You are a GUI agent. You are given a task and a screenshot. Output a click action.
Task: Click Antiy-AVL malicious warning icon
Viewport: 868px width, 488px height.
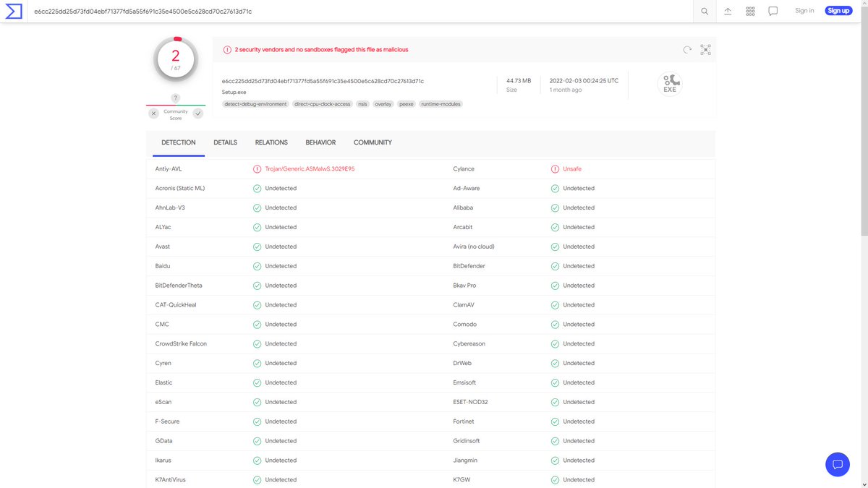[257, 169]
